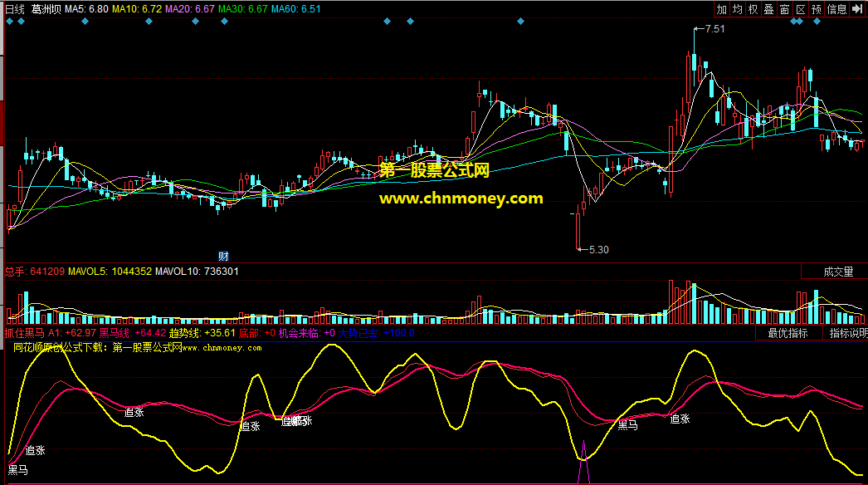868x485 pixels.
Task: Click the 黑马 label at indicator chart start
Action: [17, 470]
